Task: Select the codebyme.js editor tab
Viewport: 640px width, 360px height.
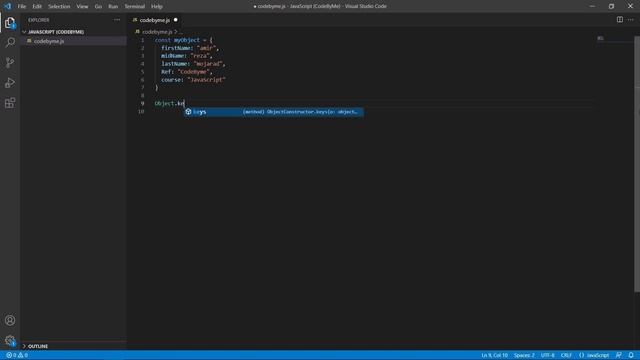Action: [x=155, y=20]
